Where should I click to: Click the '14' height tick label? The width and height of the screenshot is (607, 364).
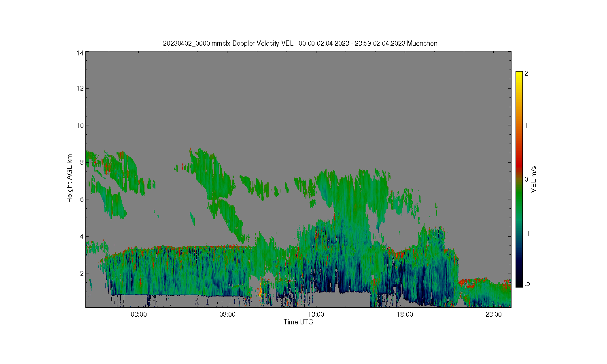click(80, 53)
